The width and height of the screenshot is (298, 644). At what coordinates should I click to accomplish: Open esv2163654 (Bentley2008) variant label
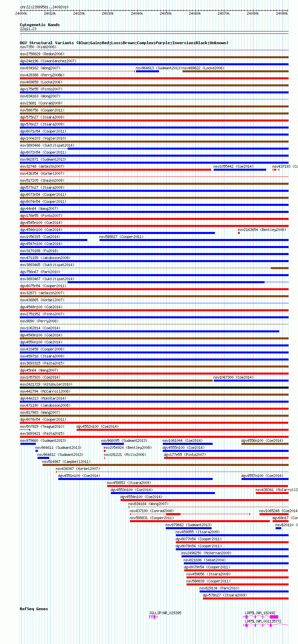[x=262, y=230]
